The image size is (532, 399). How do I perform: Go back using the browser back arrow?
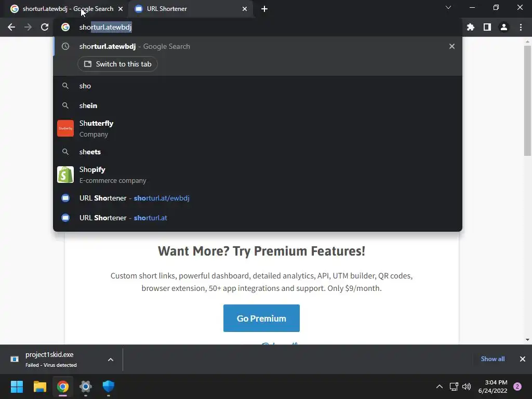click(11, 27)
